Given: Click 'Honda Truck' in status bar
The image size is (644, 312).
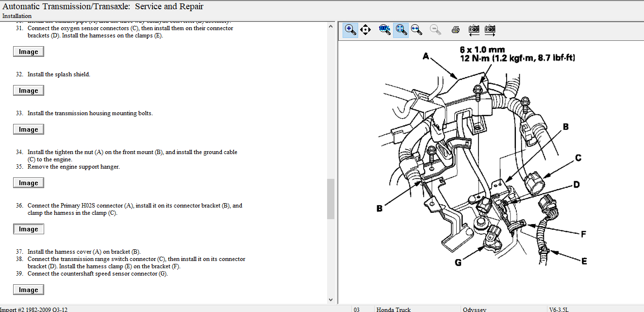Looking at the screenshot, I should click(393, 309).
